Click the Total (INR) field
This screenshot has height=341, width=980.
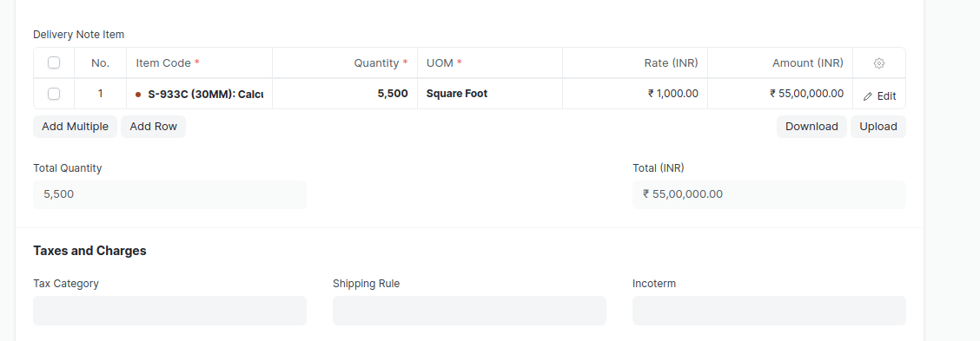click(x=769, y=194)
